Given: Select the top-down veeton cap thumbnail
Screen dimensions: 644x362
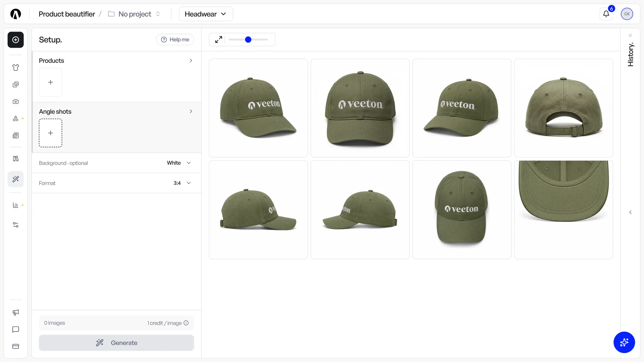Looking at the screenshot, I should point(462,210).
